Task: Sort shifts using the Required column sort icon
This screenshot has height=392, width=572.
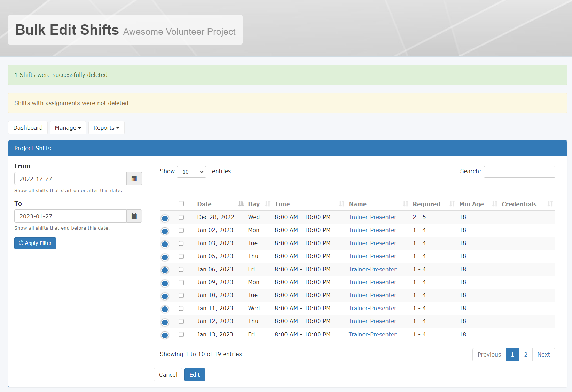Action: (452, 203)
